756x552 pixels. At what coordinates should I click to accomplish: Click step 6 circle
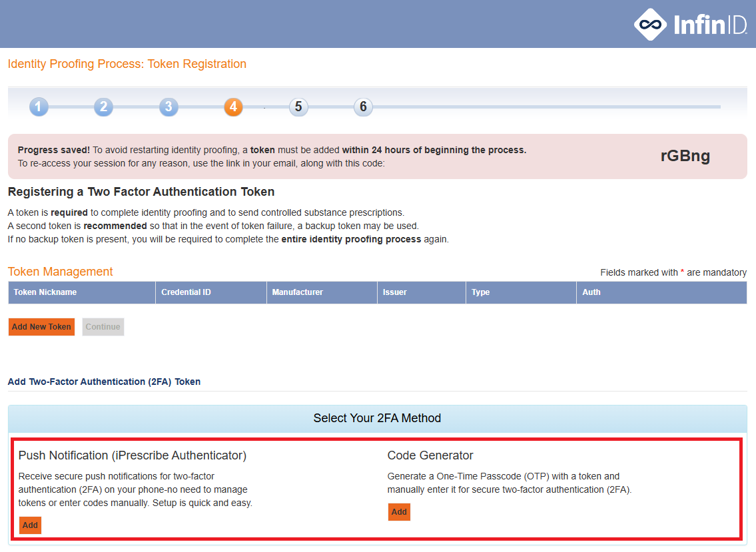point(363,107)
